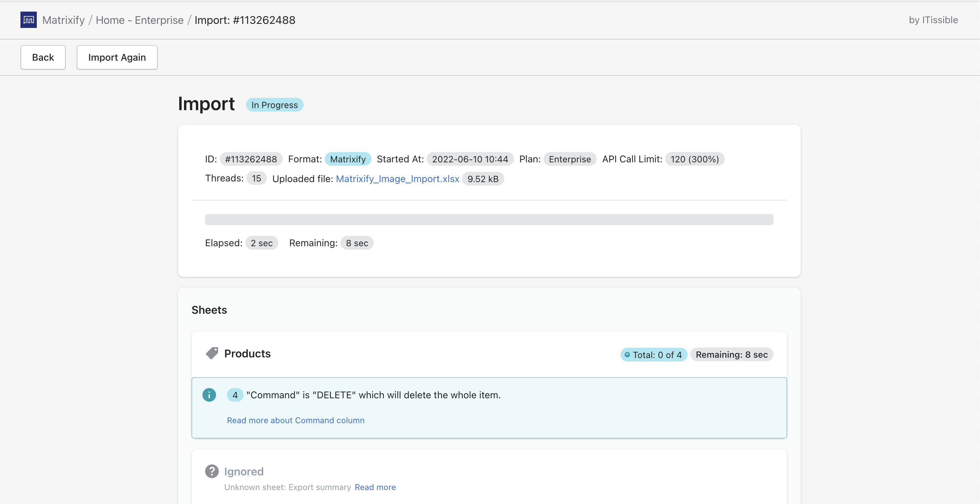Click the import progress bar
The image size is (980, 504).
click(x=489, y=220)
